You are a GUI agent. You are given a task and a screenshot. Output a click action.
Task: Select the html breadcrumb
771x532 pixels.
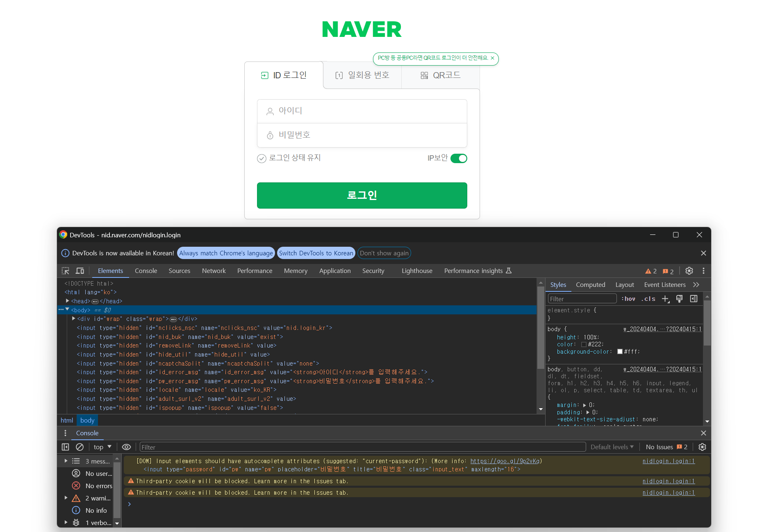pos(67,421)
